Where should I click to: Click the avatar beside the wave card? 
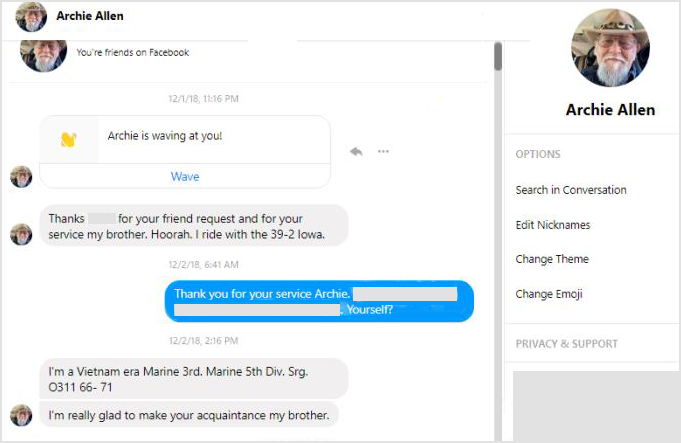tap(21, 177)
